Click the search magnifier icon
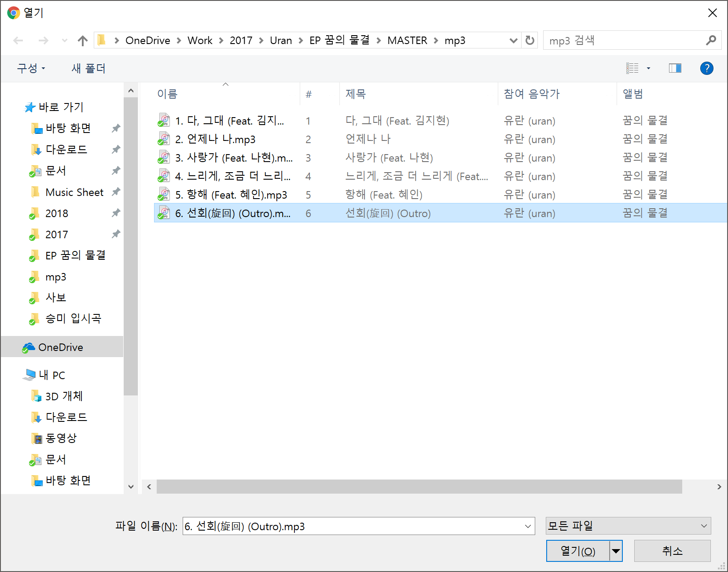This screenshot has height=572, width=728. 710,41
